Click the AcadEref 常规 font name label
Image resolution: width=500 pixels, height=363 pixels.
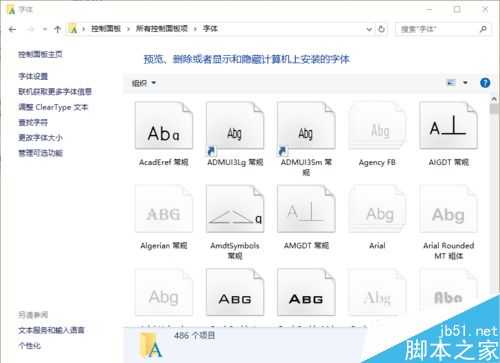coord(164,162)
